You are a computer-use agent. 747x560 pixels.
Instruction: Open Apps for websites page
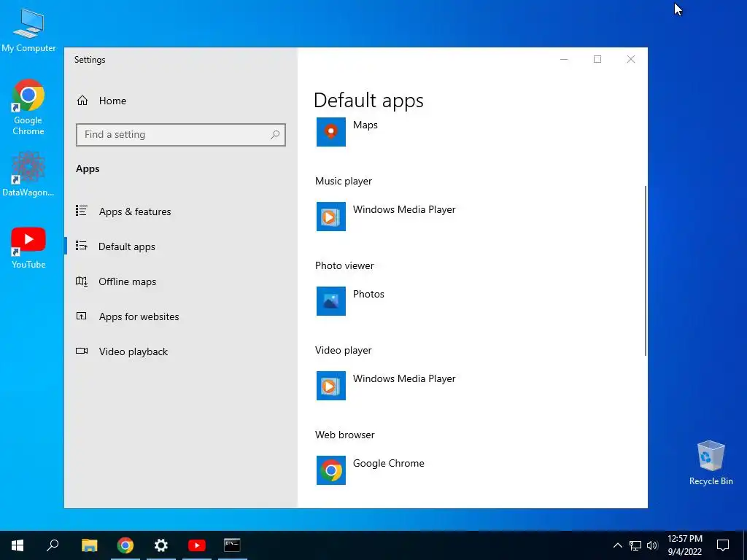139,316
